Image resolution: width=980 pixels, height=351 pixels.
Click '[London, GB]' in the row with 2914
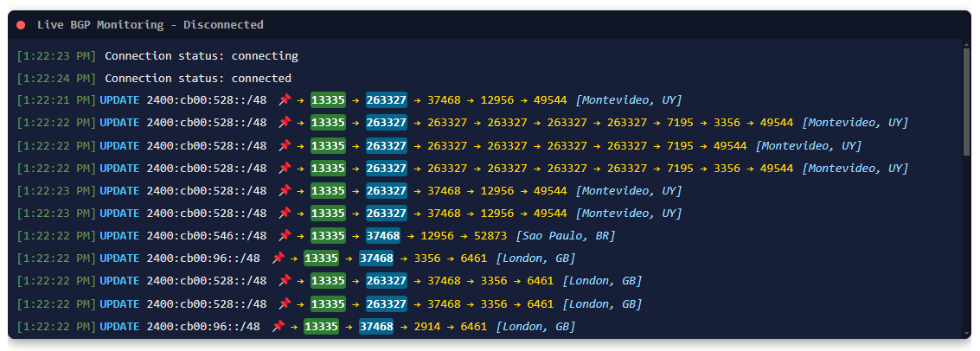click(x=535, y=326)
